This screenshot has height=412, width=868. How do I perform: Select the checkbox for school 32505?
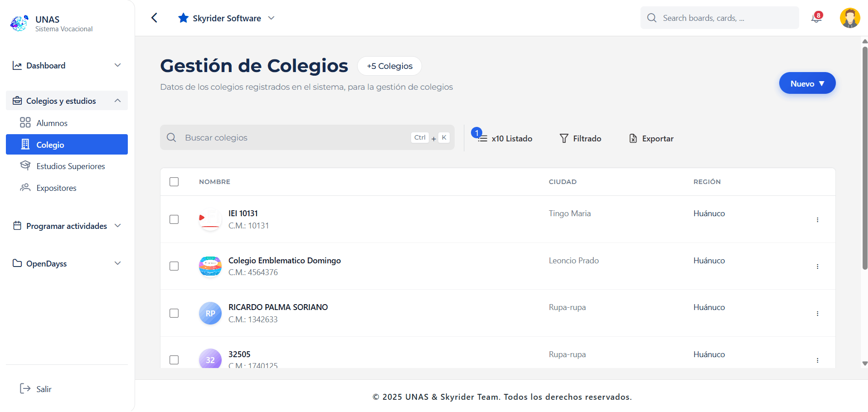[x=174, y=360]
